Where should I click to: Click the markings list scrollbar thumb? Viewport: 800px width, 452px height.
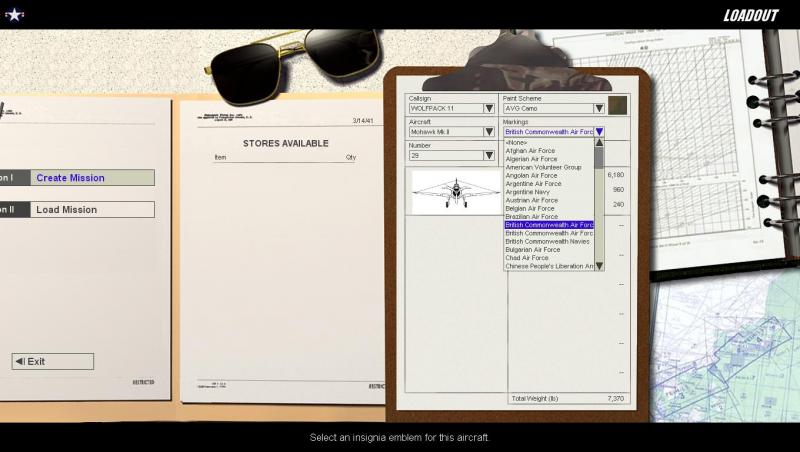click(599, 158)
